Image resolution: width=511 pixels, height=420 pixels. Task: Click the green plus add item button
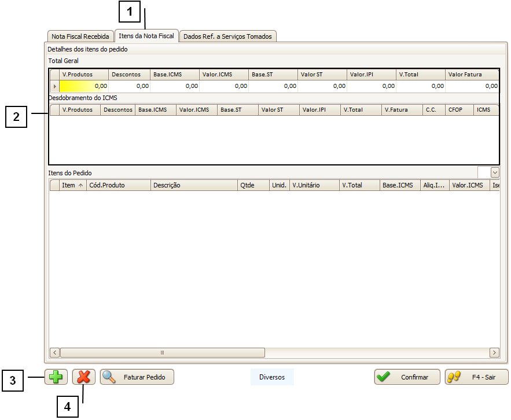pyautogui.click(x=56, y=377)
